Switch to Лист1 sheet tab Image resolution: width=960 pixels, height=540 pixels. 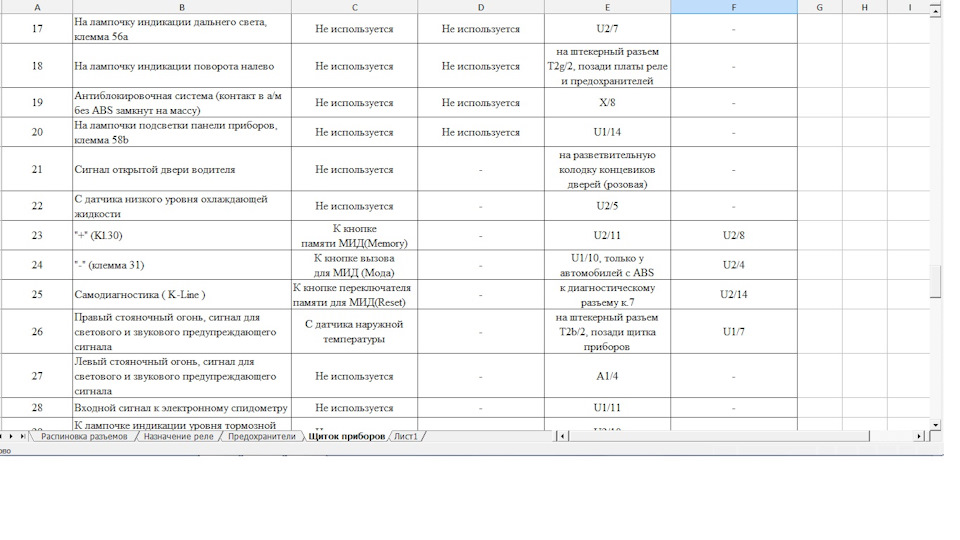pos(405,437)
